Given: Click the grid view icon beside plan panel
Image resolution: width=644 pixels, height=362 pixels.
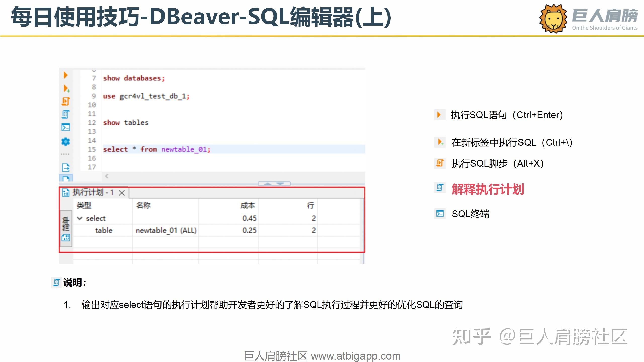Looking at the screenshot, I should pyautogui.click(x=66, y=237).
